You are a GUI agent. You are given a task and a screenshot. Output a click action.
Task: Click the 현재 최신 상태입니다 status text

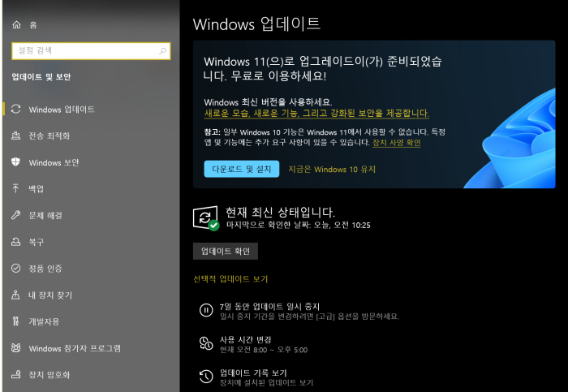click(281, 212)
